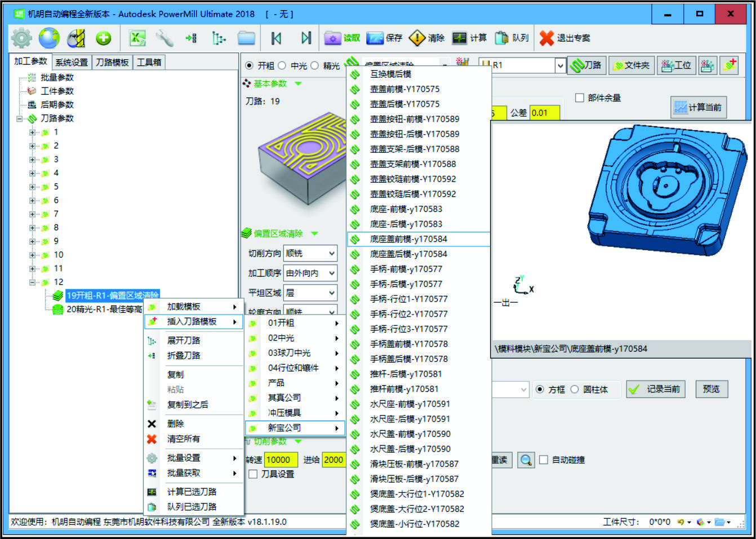
Task: Select 20精光-R1 toolpath tree item
Action: pyautogui.click(x=104, y=310)
